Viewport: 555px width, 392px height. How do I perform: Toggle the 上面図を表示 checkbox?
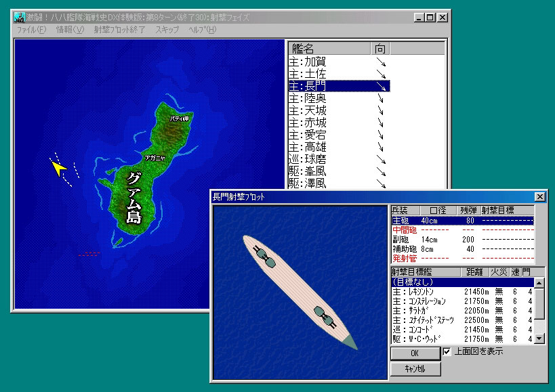click(x=447, y=351)
